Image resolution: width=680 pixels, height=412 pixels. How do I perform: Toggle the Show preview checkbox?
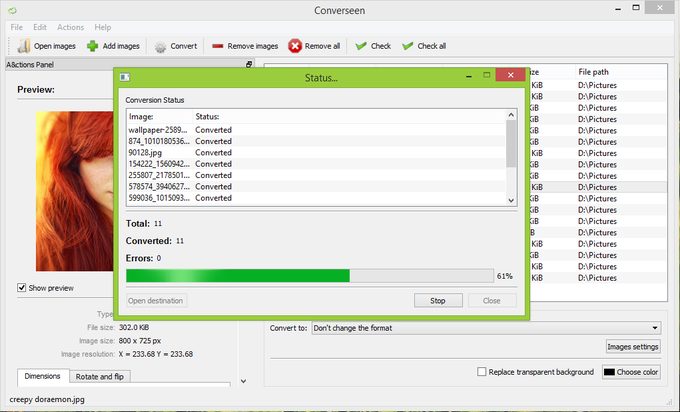coord(22,288)
